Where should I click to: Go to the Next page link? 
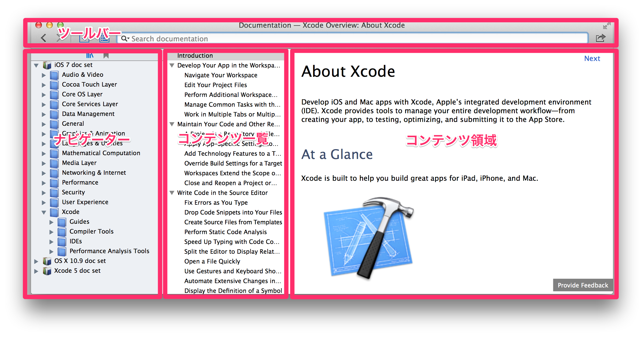(x=592, y=59)
